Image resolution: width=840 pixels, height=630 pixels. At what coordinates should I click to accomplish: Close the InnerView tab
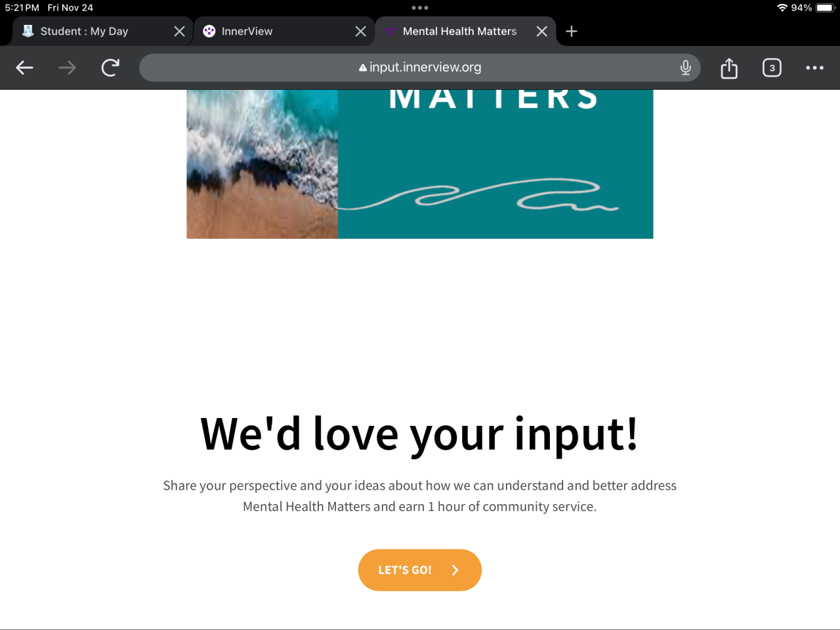click(x=360, y=31)
